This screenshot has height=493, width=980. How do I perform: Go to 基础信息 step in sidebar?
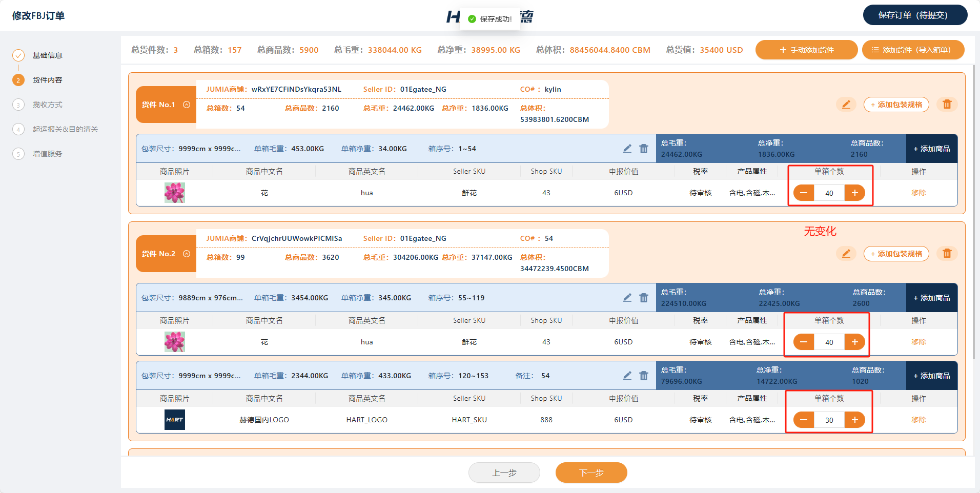tap(47, 55)
